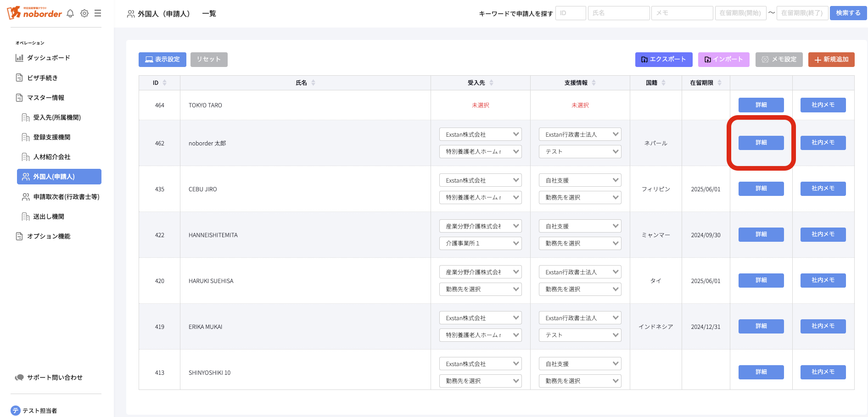Viewport: 868px width, 417px height.
Task: Open settings via the gear icon
Action: click(84, 13)
